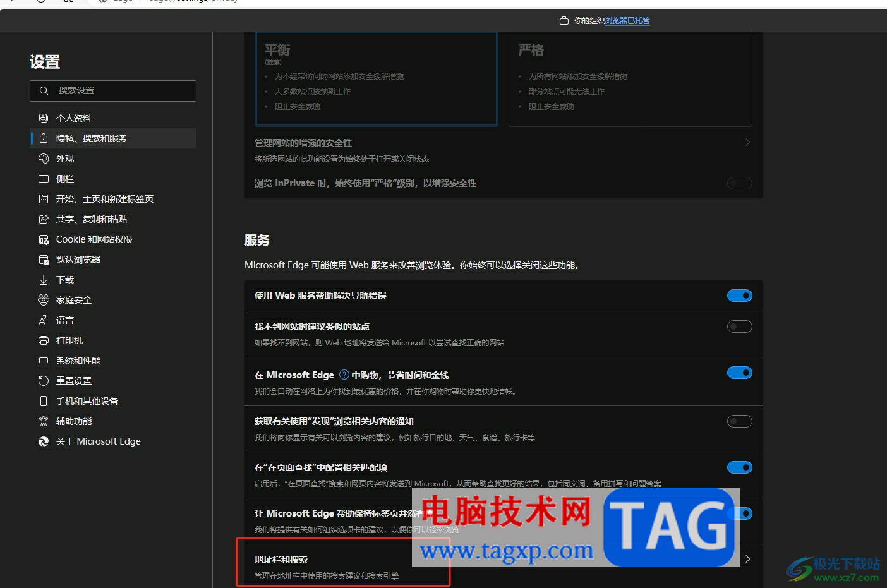Image resolution: width=887 pixels, height=588 pixels.
Task: Toggle InPrivate 始终使用"严格"级别 switch
Action: click(x=740, y=183)
